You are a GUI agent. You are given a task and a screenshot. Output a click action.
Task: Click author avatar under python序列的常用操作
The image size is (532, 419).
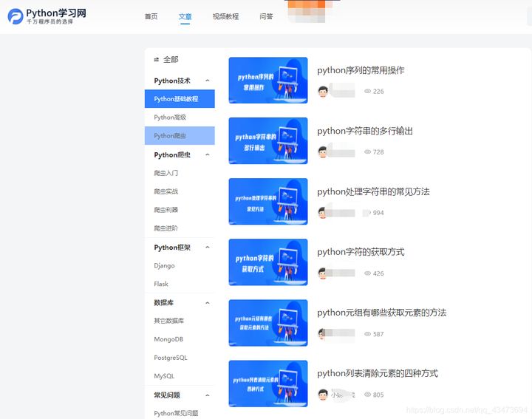(323, 92)
